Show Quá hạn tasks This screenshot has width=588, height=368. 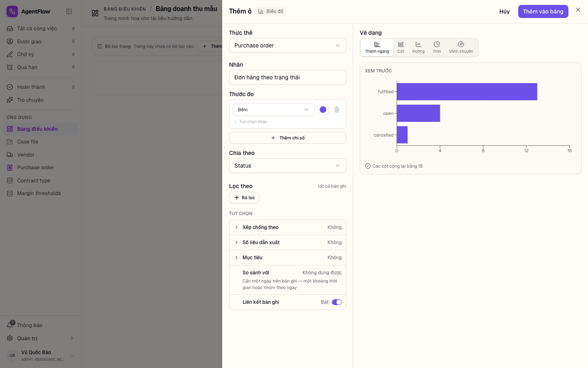pyautogui.click(x=41, y=67)
